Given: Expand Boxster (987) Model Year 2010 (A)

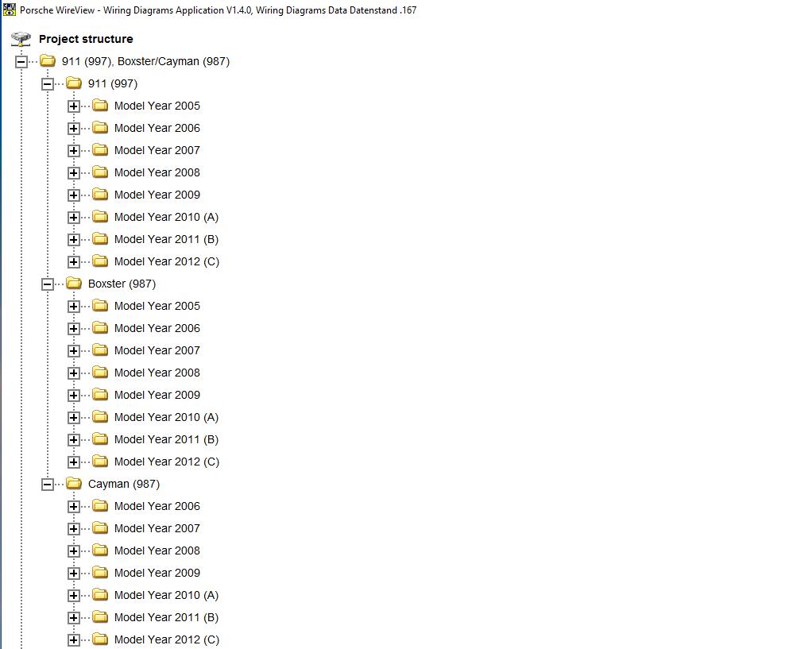Looking at the screenshot, I should click(74, 418).
